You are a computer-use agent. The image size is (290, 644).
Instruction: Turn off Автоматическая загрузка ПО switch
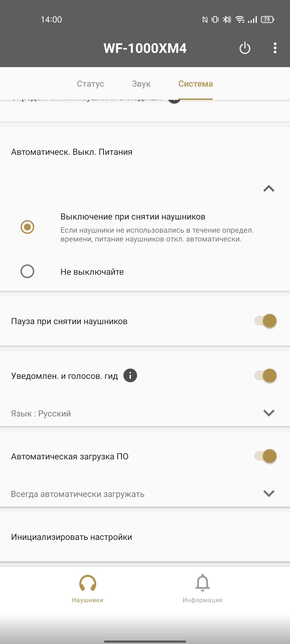tap(266, 456)
